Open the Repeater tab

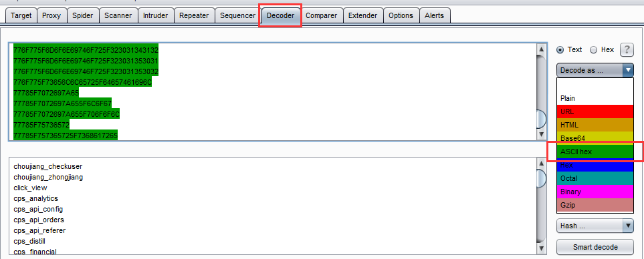click(x=194, y=15)
